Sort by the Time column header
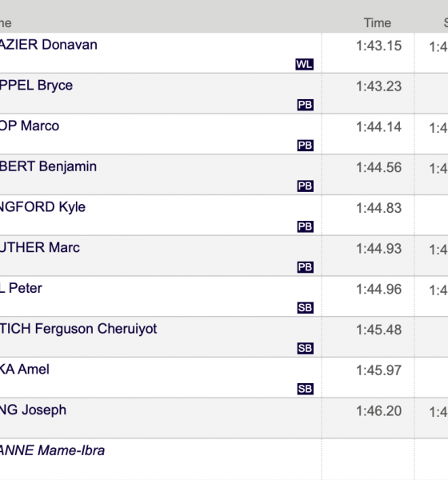This screenshot has height=480, width=448. click(x=378, y=23)
